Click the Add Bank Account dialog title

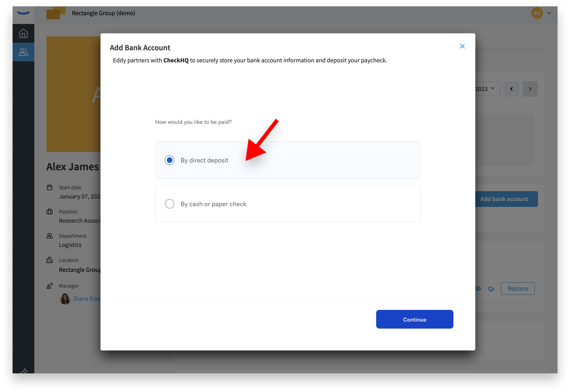tap(140, 48)
